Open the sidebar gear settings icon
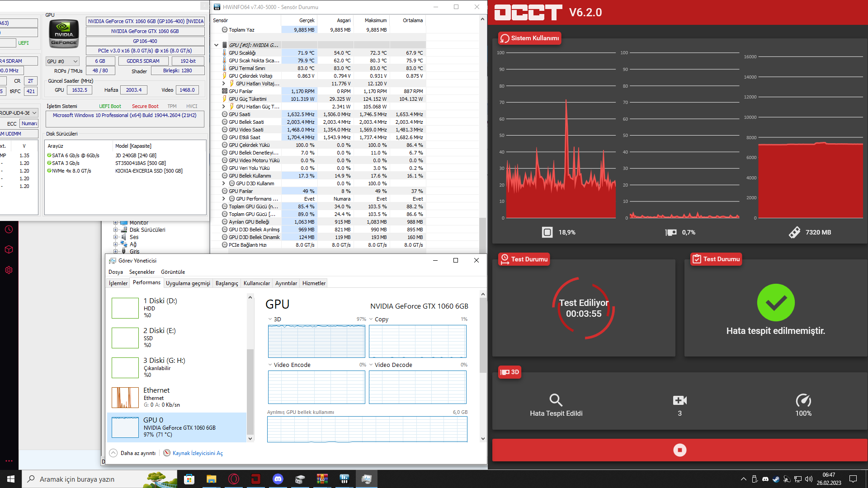868x488 pixels. [9, 270]
